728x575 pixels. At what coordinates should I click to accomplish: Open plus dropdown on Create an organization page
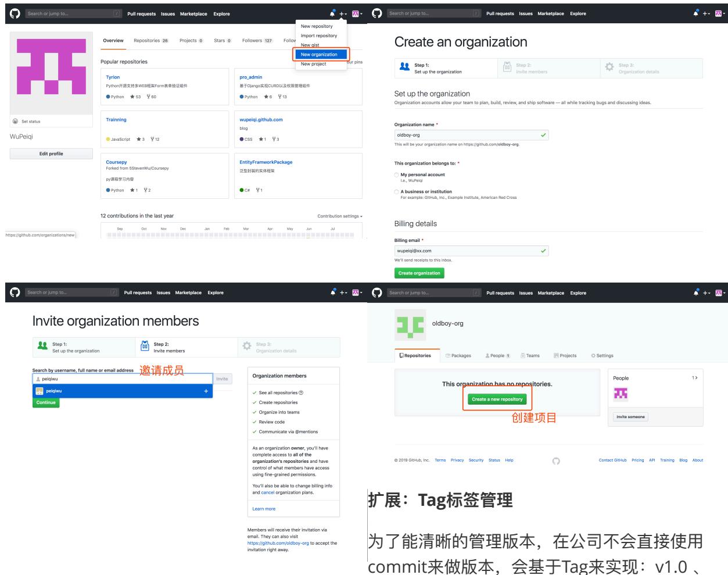(707, 13)
